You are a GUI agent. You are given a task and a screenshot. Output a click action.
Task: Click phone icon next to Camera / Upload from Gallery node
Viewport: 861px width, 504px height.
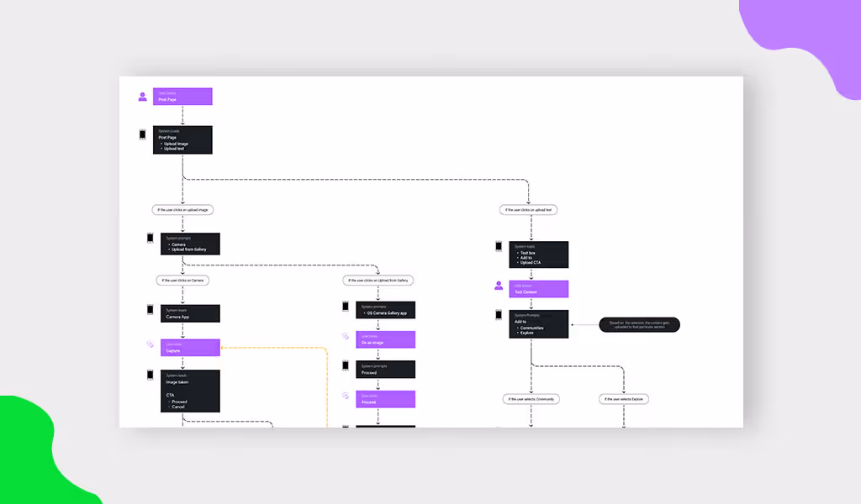151,238
